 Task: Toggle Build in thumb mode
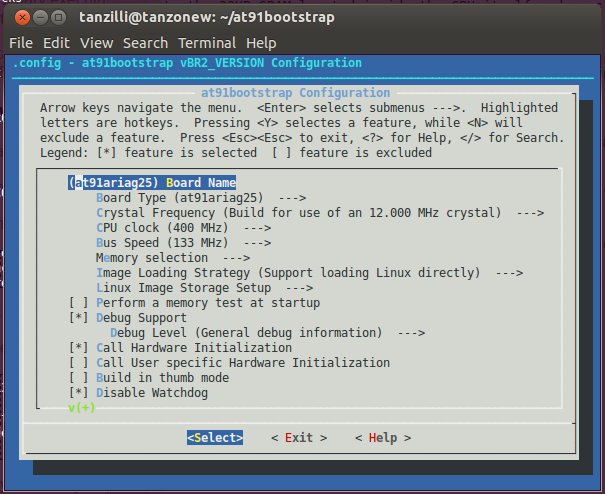pos(149,378)
